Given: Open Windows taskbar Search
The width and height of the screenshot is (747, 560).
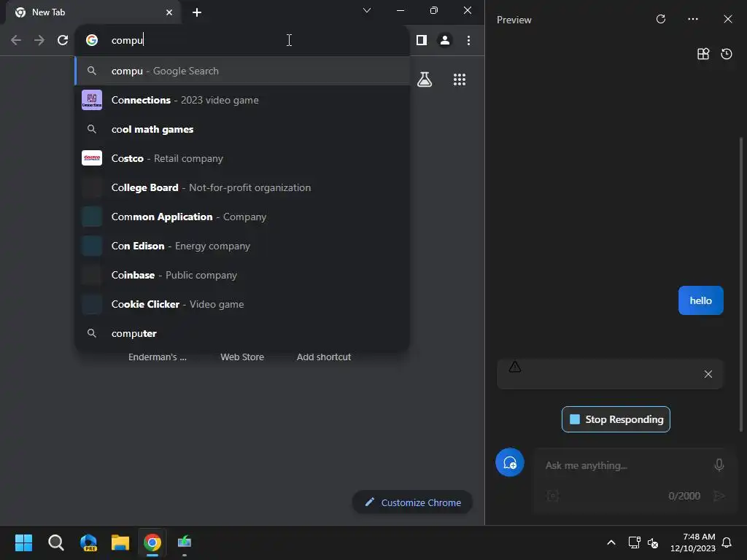Looking at the screenshot, I should 55,542.
